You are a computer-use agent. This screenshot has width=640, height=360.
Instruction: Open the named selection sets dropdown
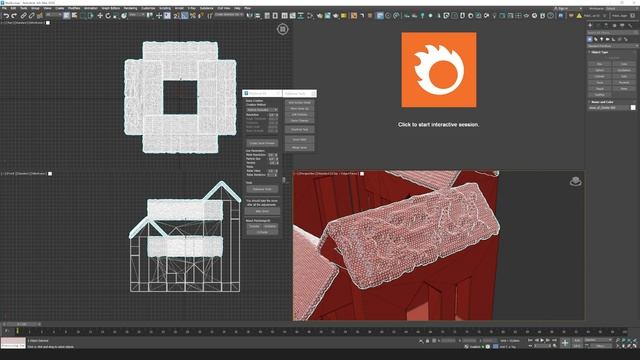coord(229,15)
